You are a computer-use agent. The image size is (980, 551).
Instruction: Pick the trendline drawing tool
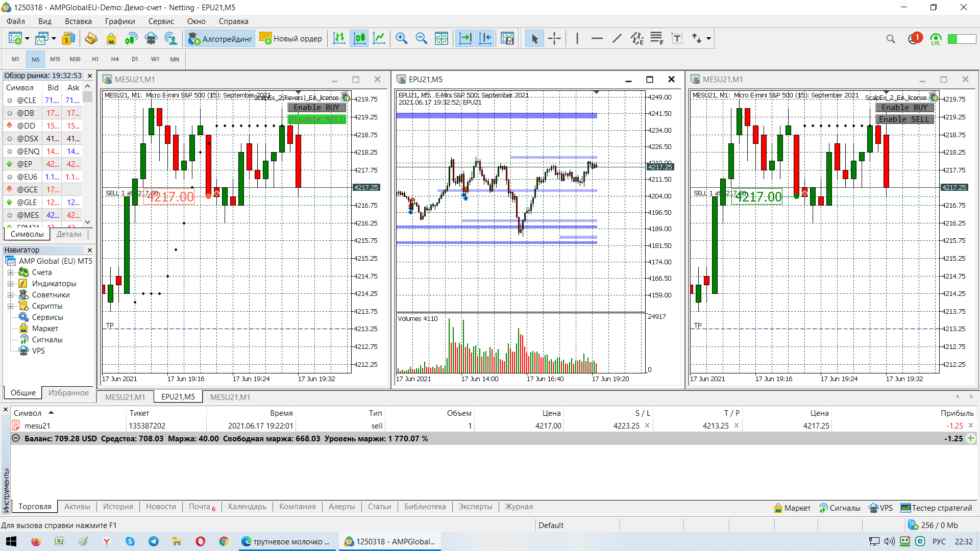pyautogui.click(x=617, y=39)
